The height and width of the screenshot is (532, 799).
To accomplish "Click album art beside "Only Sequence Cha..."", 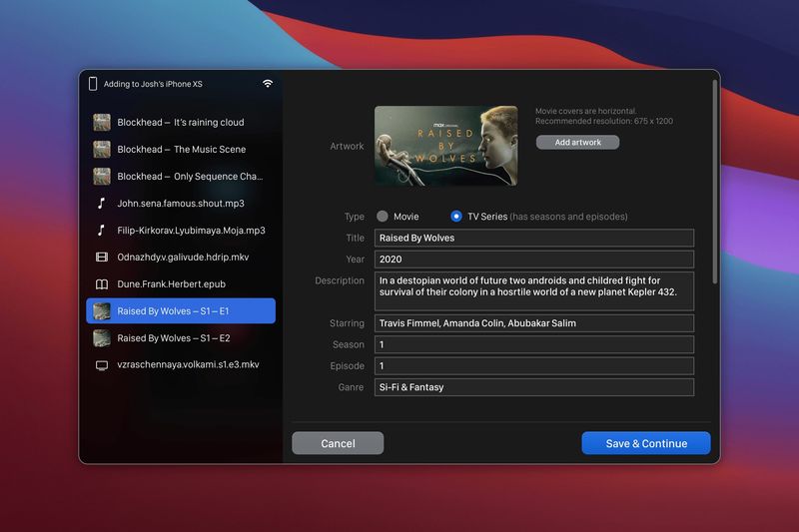I will point(102,176).
